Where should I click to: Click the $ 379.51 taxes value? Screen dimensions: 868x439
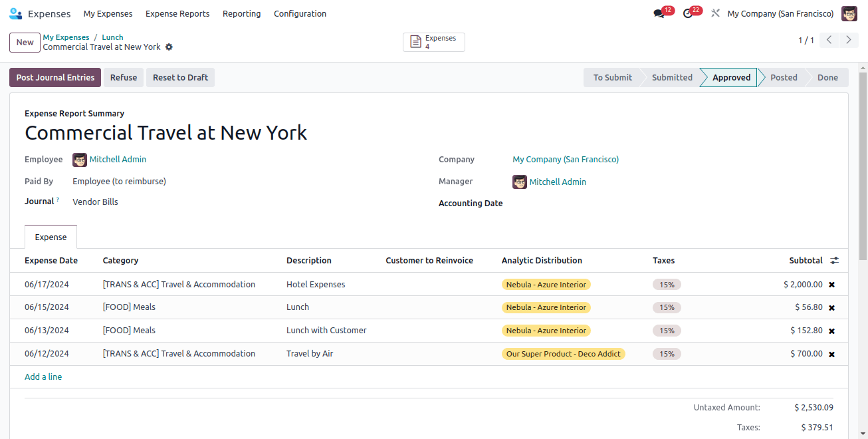817,428
